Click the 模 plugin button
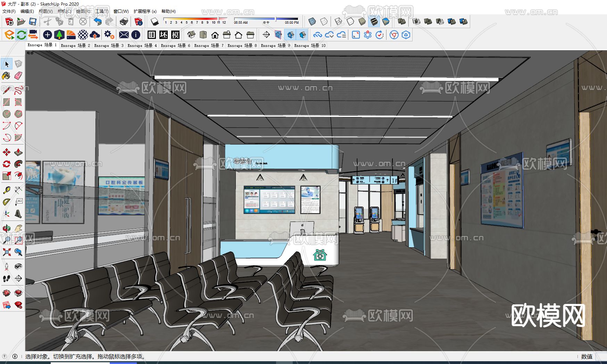This screenshot has width=607, height=364. (x=175, y=35)
